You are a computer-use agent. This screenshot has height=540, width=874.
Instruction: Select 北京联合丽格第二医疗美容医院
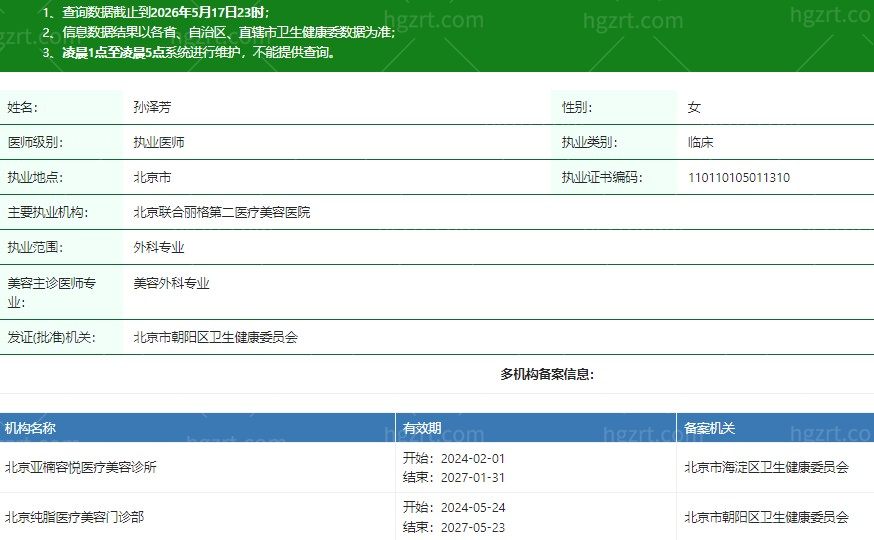(222, 212)
